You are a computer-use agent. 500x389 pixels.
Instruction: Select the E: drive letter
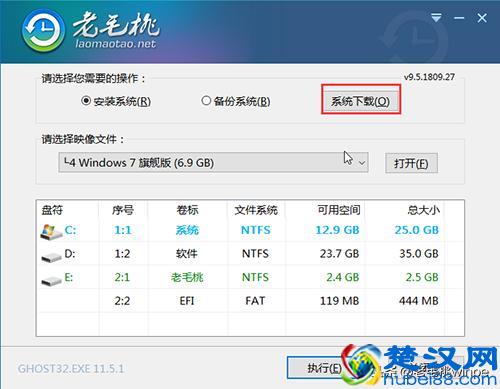tap(69, 277)
